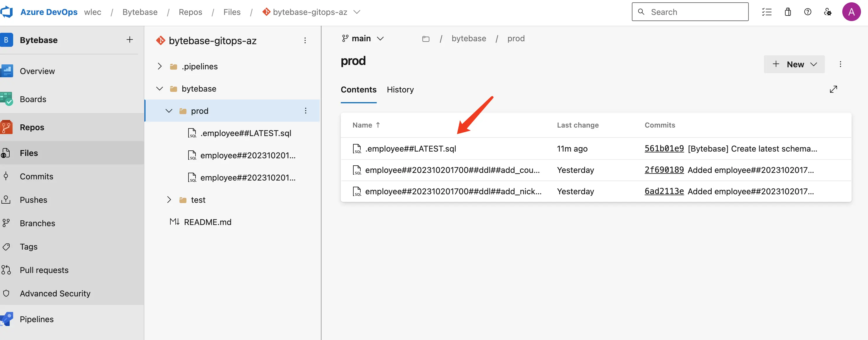This screenshot has height=340, width=868.
Task: Open more actions for the prod folder
Action: [306, 111]
